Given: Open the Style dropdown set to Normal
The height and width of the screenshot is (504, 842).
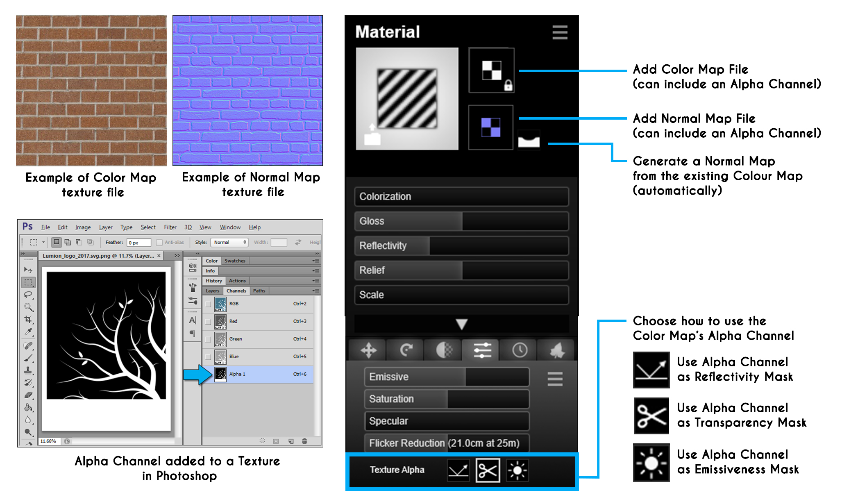Looking at the screenshot, I should click(x=229, y=243).
